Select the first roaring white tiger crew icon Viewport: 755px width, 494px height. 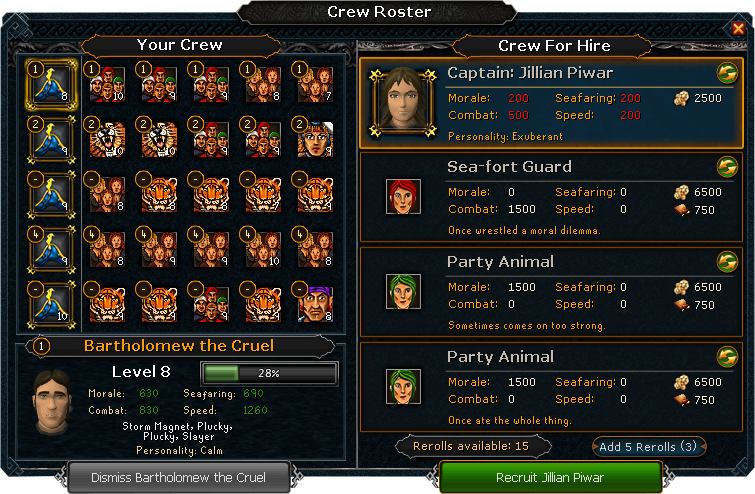click(107, 139)
